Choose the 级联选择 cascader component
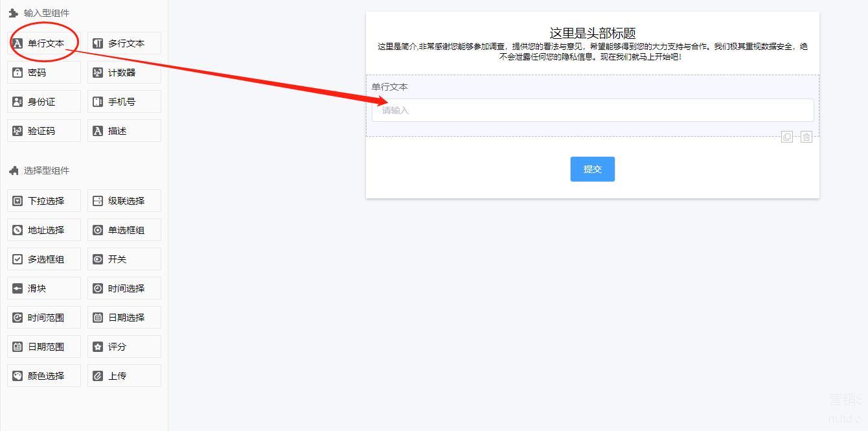 [124, 201]
